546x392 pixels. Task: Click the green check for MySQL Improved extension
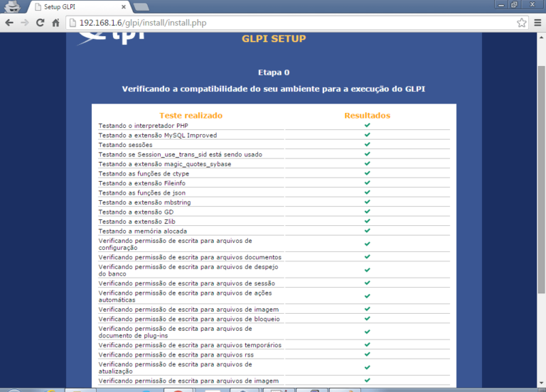(368, 135)
